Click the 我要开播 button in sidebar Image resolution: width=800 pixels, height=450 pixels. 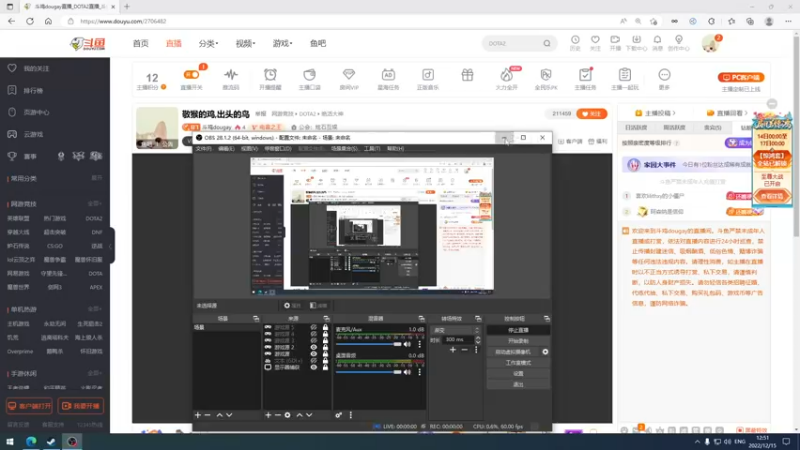[x=81, y=406]
